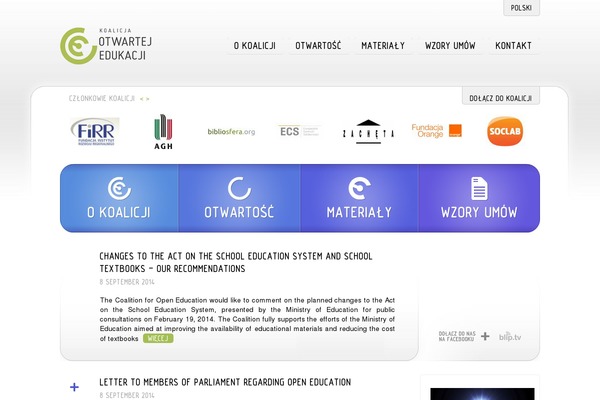Open the Otwartość menu item
Screen dimensions: 600x400
point(318,46)
